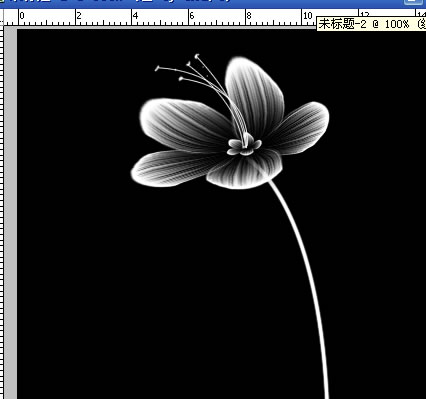
Task: Click the 0 mark on the horizontal ruler
Action: [22, 15]
